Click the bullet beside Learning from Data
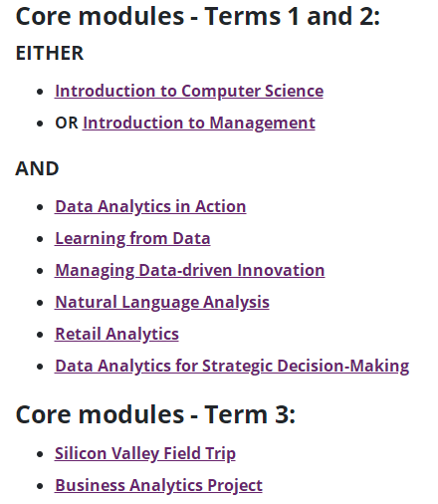 (40, 239)
